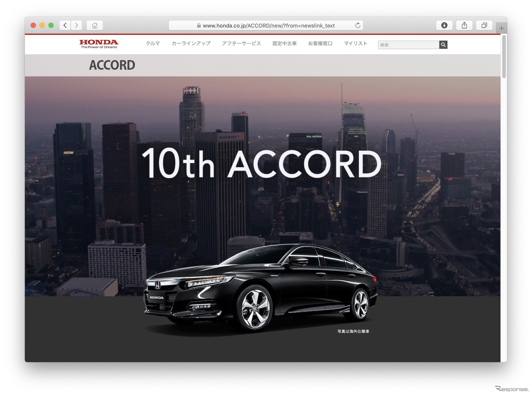Go back with Safari's back arrow
Screen dimensions: 532x395
65,26
